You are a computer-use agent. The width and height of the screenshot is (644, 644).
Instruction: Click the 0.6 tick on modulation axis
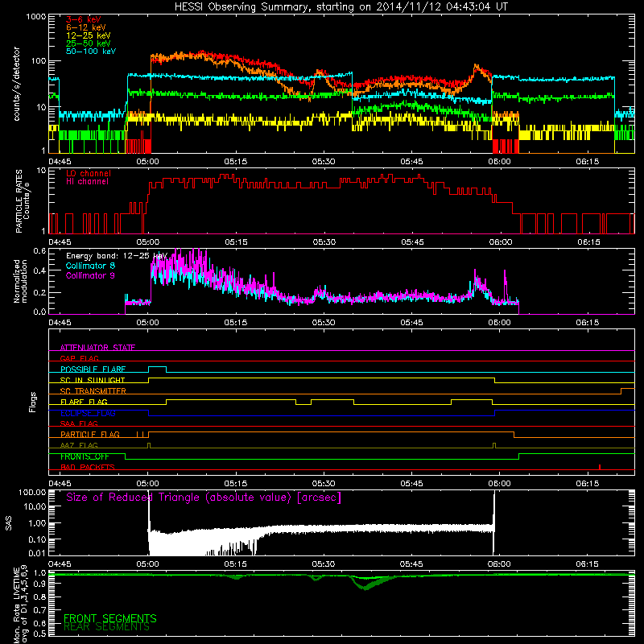(x=39, y=251)
